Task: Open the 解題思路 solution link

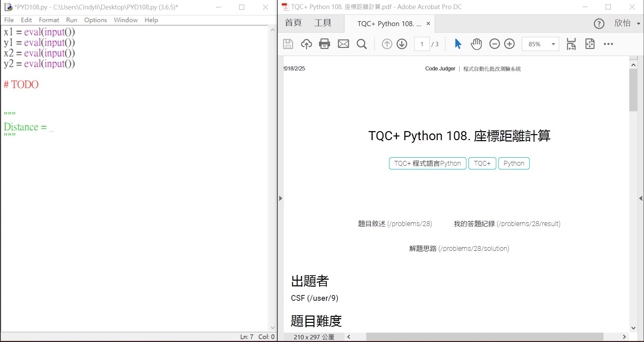Action: coord(459,248)
